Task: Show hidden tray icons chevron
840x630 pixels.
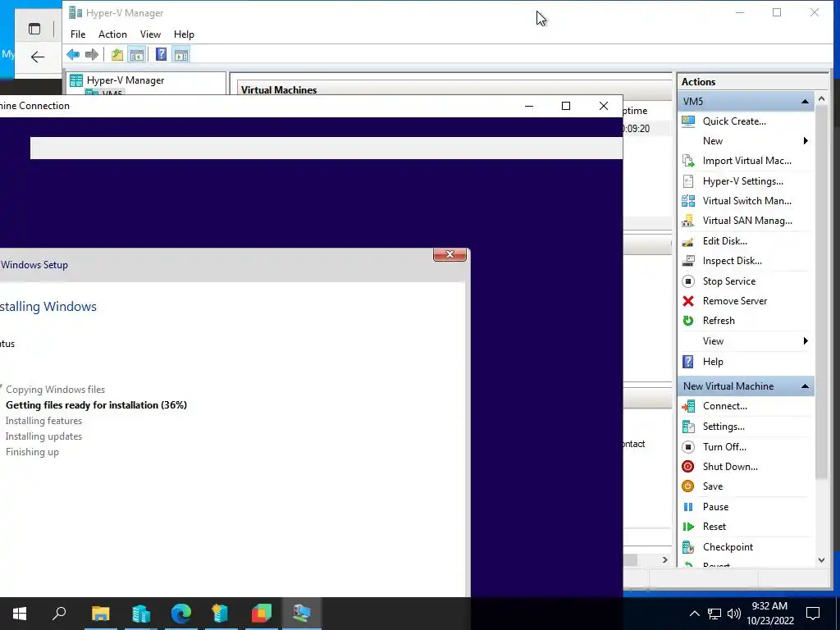Action: click(x=694, y=614)
